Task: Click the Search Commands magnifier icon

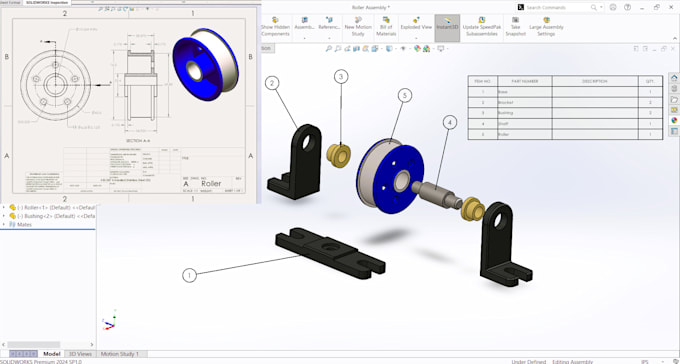Action: 594,7
